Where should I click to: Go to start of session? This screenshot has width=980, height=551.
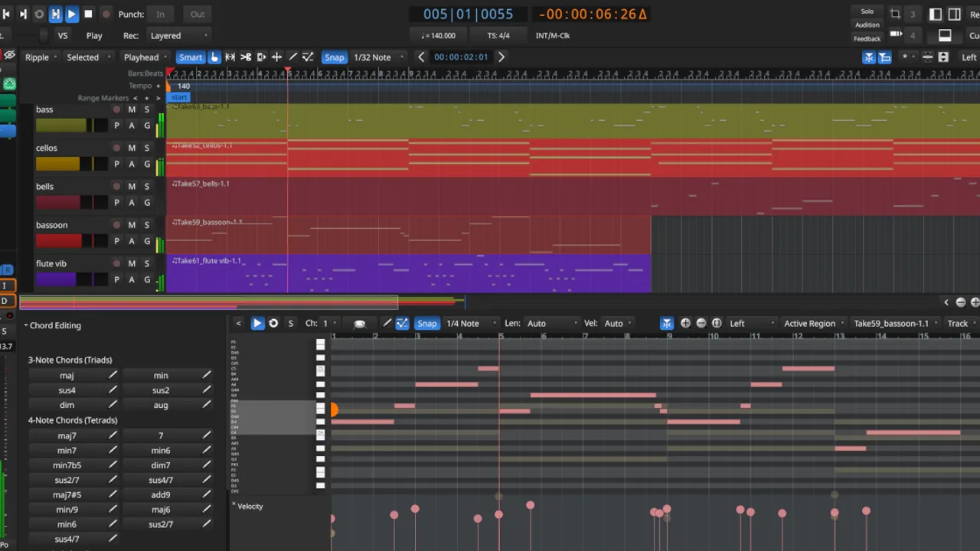(6, 14)
